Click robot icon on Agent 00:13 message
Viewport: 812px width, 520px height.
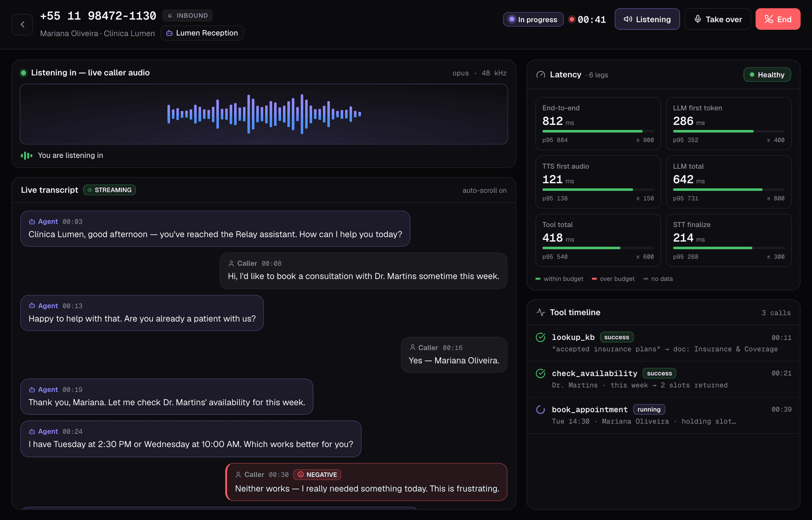(32, 306)
